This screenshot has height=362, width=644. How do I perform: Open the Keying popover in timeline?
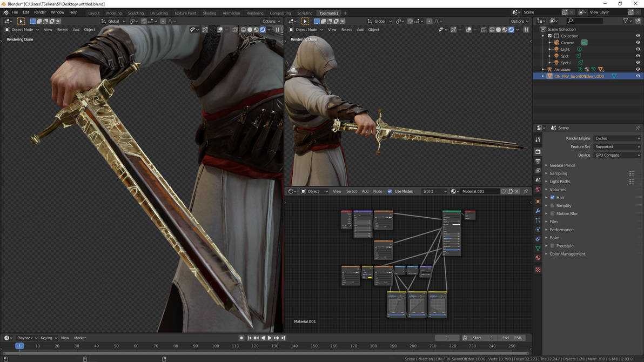point(49,338)
